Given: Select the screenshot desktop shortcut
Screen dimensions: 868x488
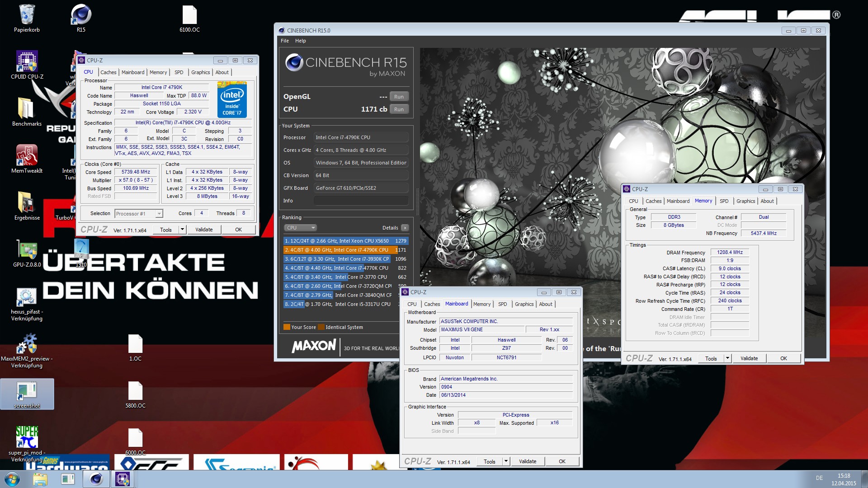Looking at the screenshot, I should tap(27, 394).
